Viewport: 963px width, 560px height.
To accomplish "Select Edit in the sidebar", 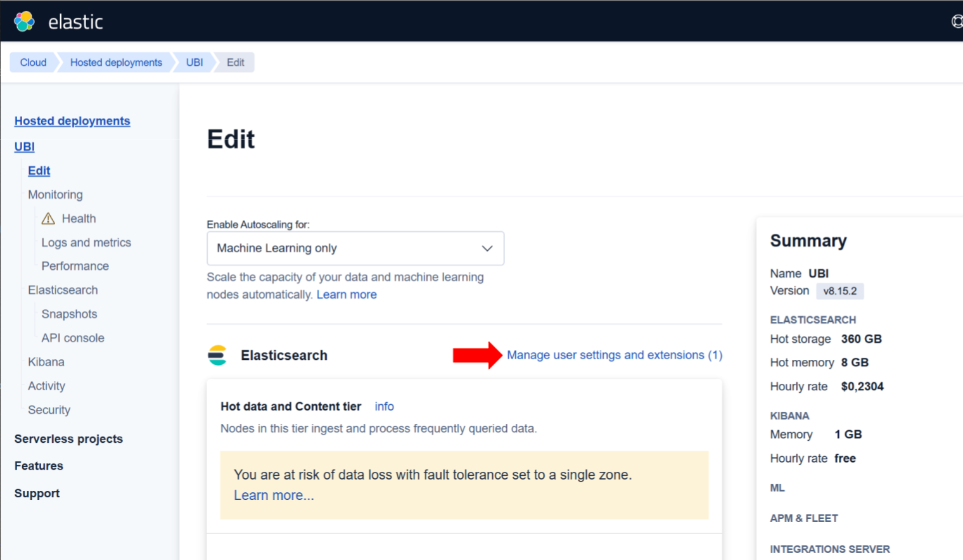I will click(39, 171).
